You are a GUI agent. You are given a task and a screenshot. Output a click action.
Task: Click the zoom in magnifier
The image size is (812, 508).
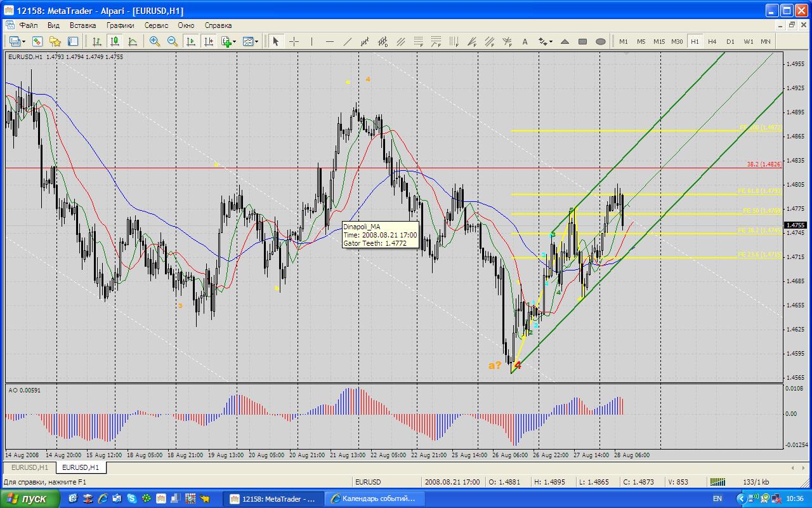pos(154,41)
